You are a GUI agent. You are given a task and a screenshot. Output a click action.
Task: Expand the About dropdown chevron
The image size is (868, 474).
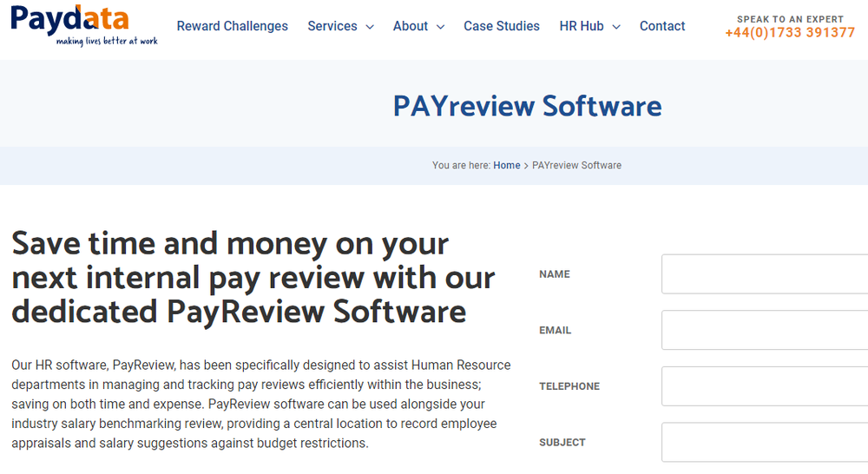[441, 27]
